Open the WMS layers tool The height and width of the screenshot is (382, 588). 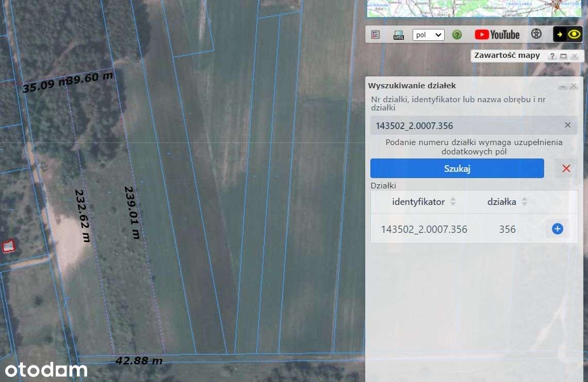point(398,35)
